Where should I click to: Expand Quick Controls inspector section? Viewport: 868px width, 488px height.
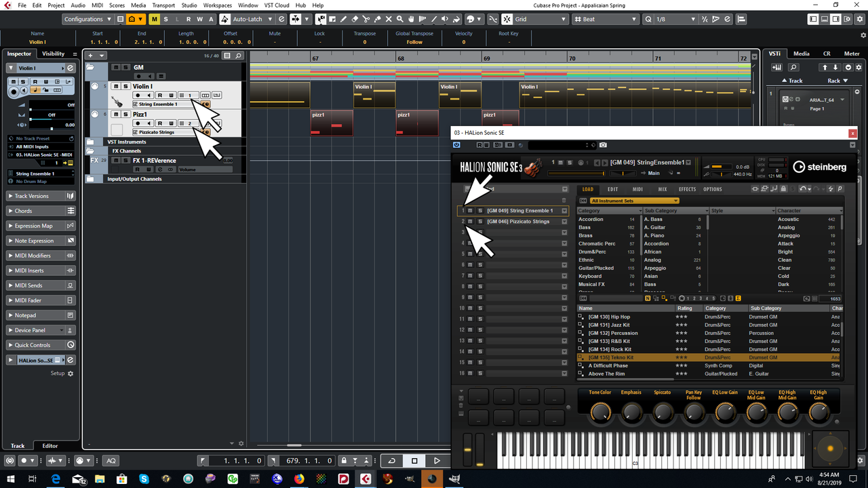[41, 345]
